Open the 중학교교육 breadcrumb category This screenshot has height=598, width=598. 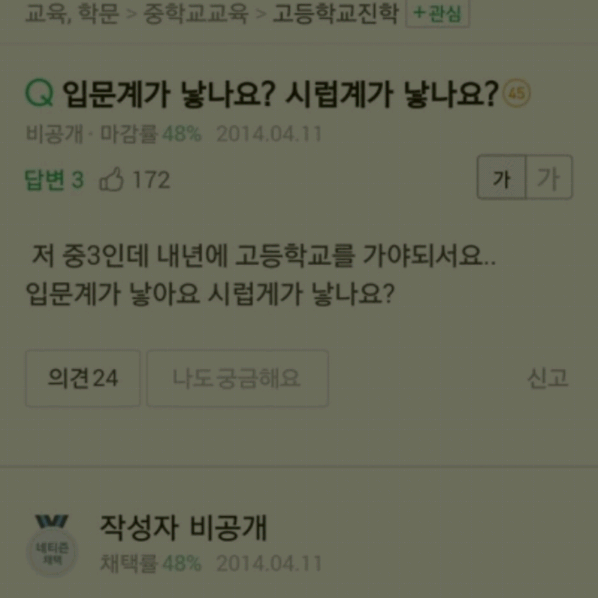click(x=196, y=14)
